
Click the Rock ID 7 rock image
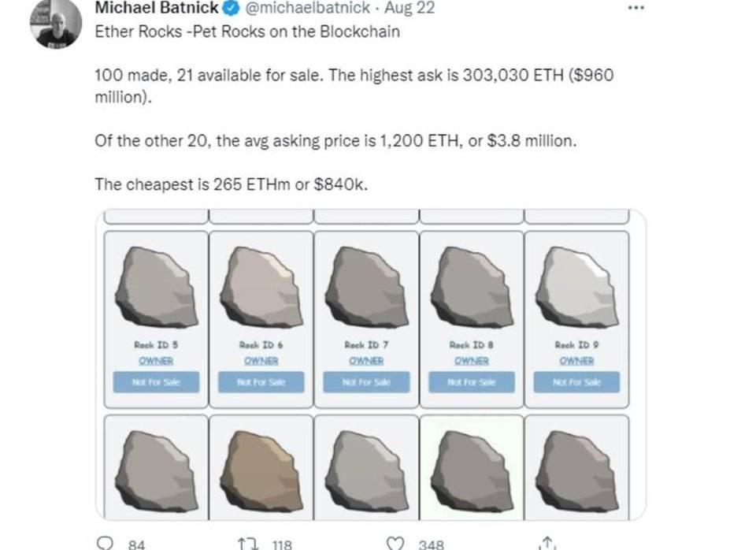click(x=365, y=286)
